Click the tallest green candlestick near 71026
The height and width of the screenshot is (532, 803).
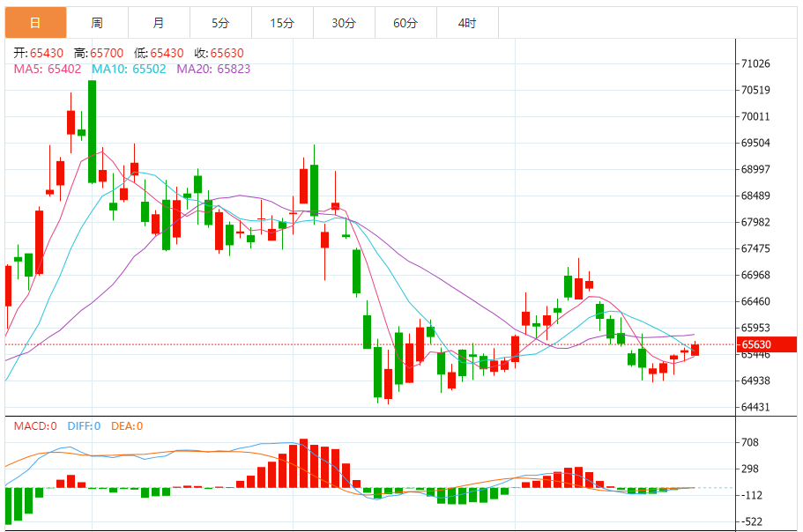pos(93,131)
